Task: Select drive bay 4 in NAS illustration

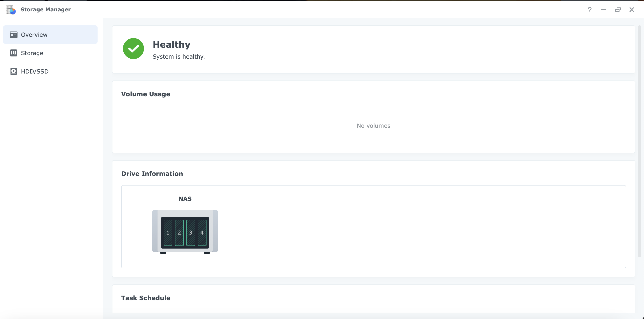Action: (202, 232)
